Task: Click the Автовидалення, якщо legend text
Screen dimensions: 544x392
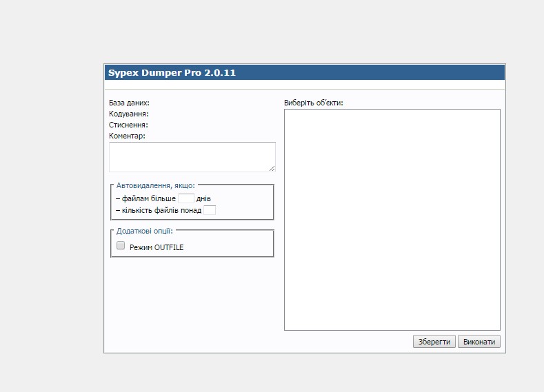Action: [x=155, y=185]
